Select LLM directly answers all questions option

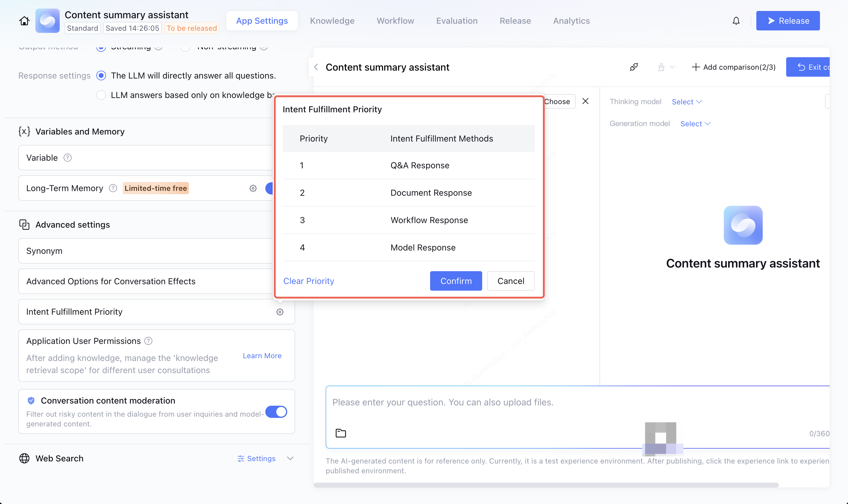tap(101, 75)
